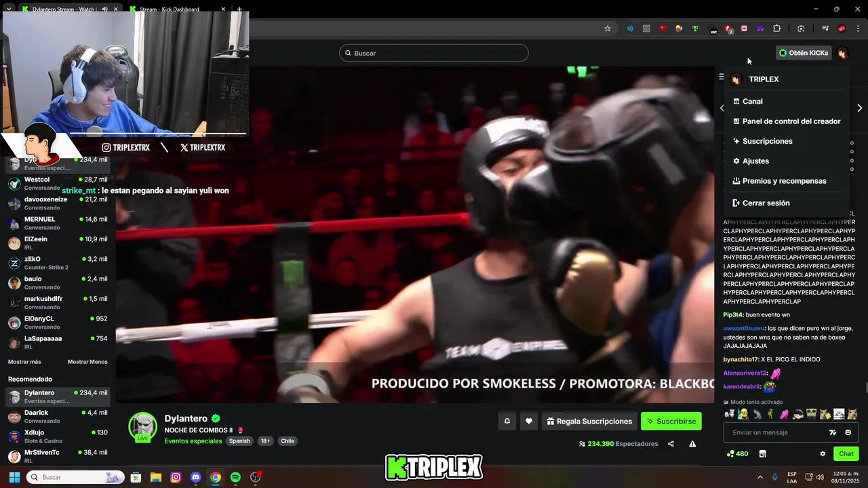Open OBS Studio from the taskbar
The width and height of the screenshot is (868, 488).
(x=256, y=477)
